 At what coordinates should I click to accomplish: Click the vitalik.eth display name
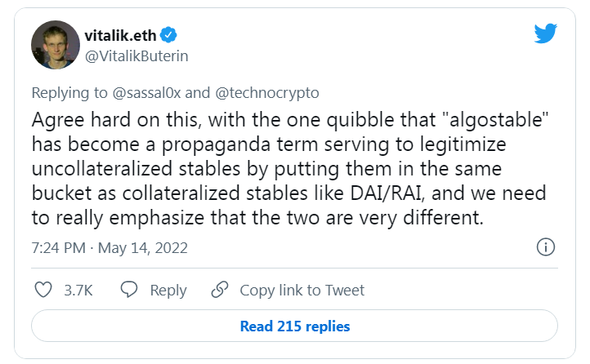[122, 35]
